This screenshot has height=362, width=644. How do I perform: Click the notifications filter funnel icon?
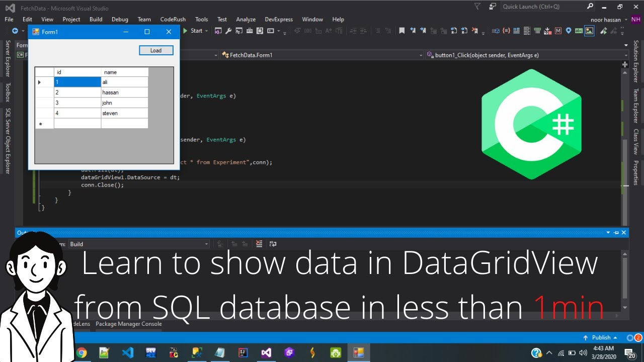[477, 7]
